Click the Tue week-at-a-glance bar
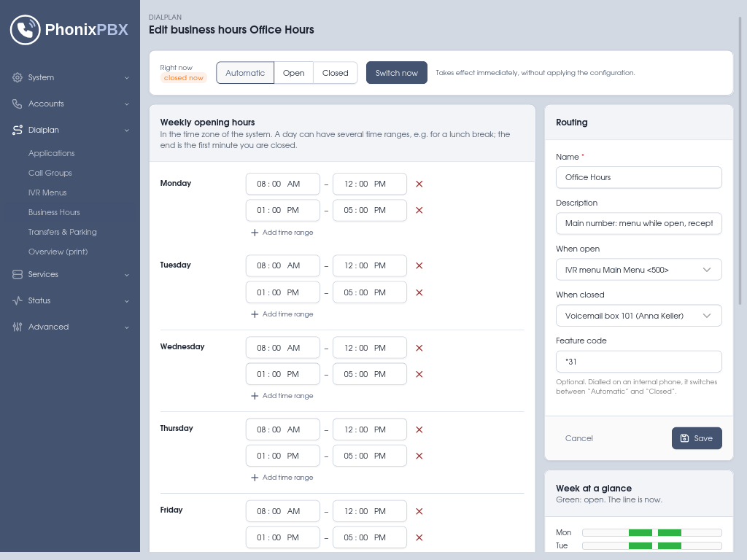Screen dimensions: 747x560 point(651,545)
